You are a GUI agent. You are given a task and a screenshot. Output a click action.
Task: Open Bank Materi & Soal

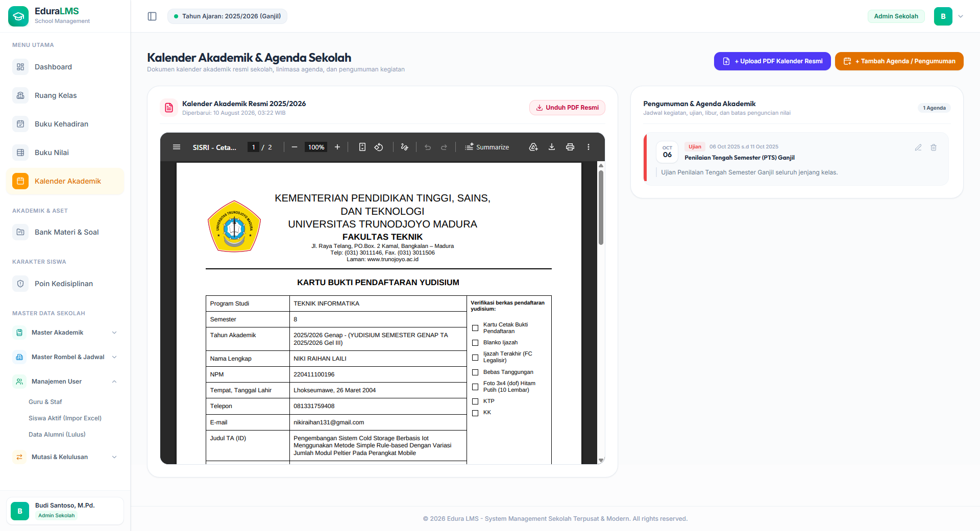pyautogui.click(x=65, y=232)
